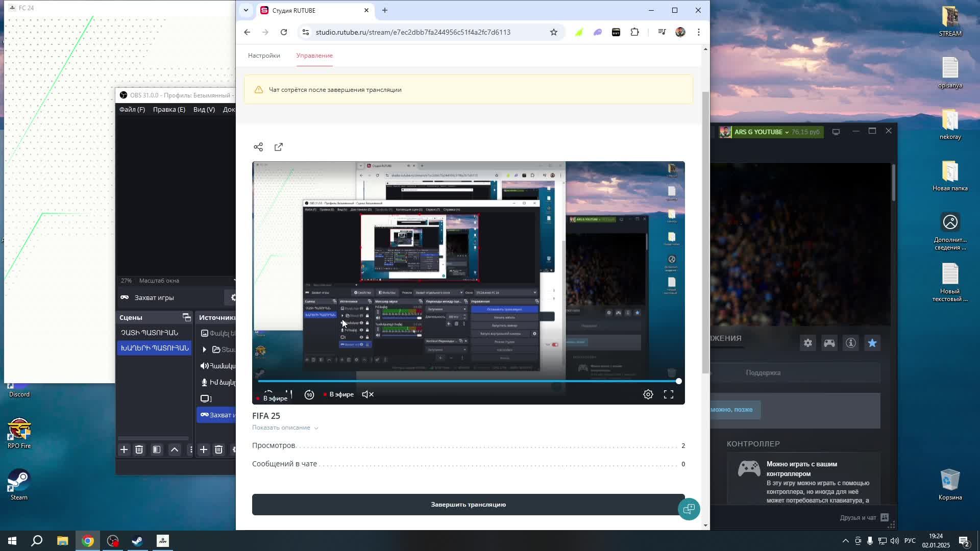Open Захват игры source settings gear
Image resolution: width=980 pixels, height=551 pixels.
[234, 297]
